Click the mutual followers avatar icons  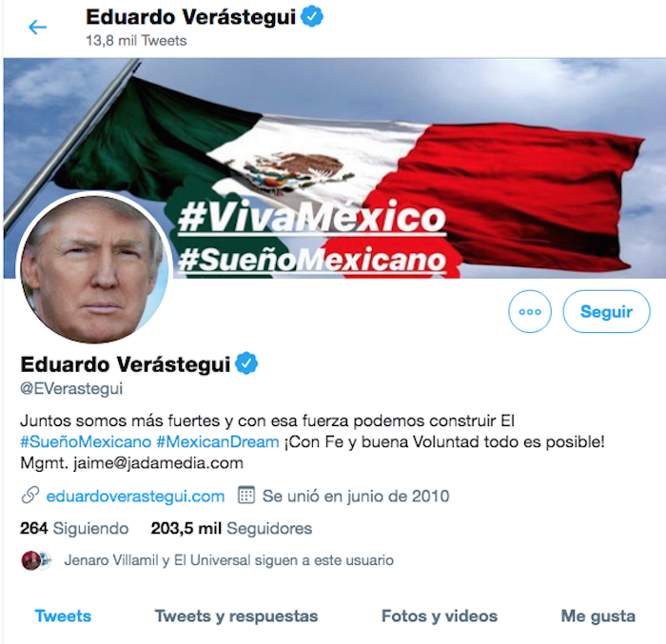tap(36, 560)
